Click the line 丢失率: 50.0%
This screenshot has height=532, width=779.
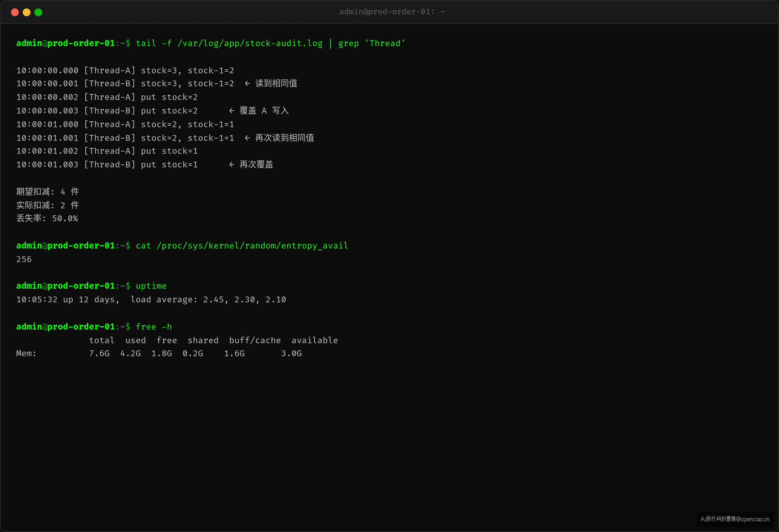[x=47, y=218]
